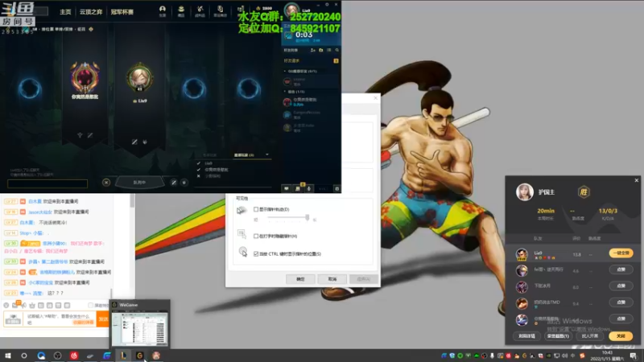
Task: Open the NetEase Cloud Music taskbar icon
Action: pos(74,356)
